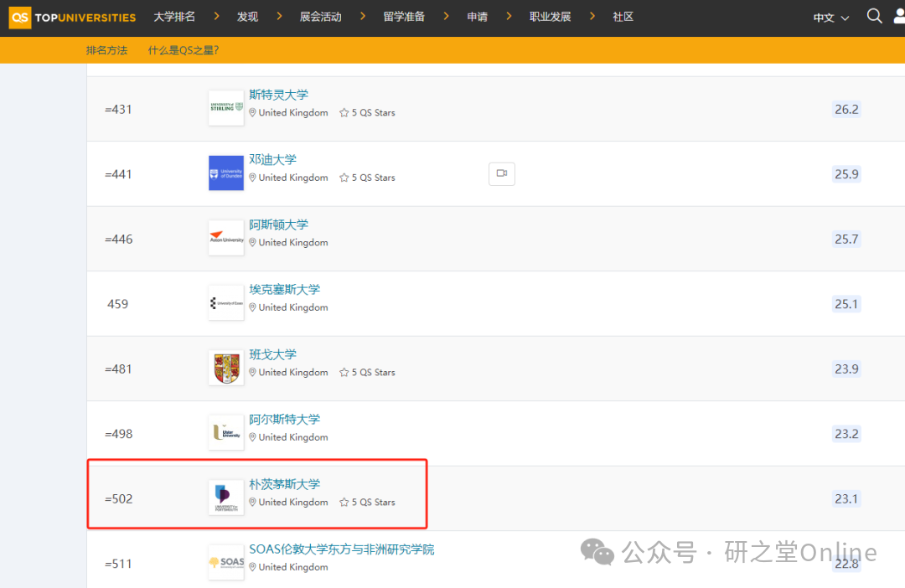Viewport: 905px width, 588px height.
Task: Open the 中文 language dropdown
Action: pos(830,18)
